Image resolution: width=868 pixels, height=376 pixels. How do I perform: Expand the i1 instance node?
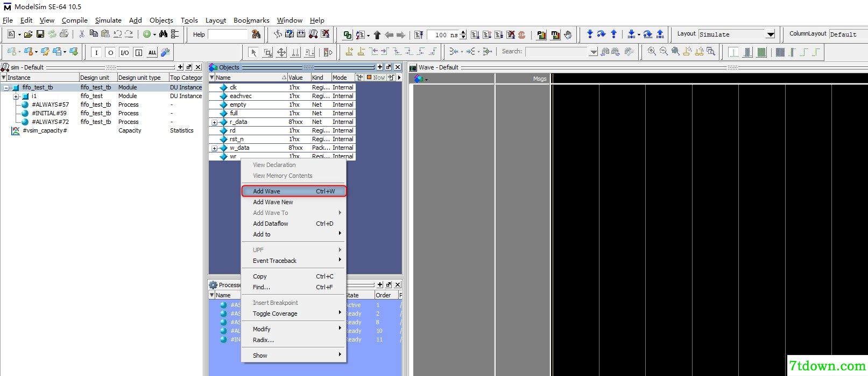click(x=16, y=96)
